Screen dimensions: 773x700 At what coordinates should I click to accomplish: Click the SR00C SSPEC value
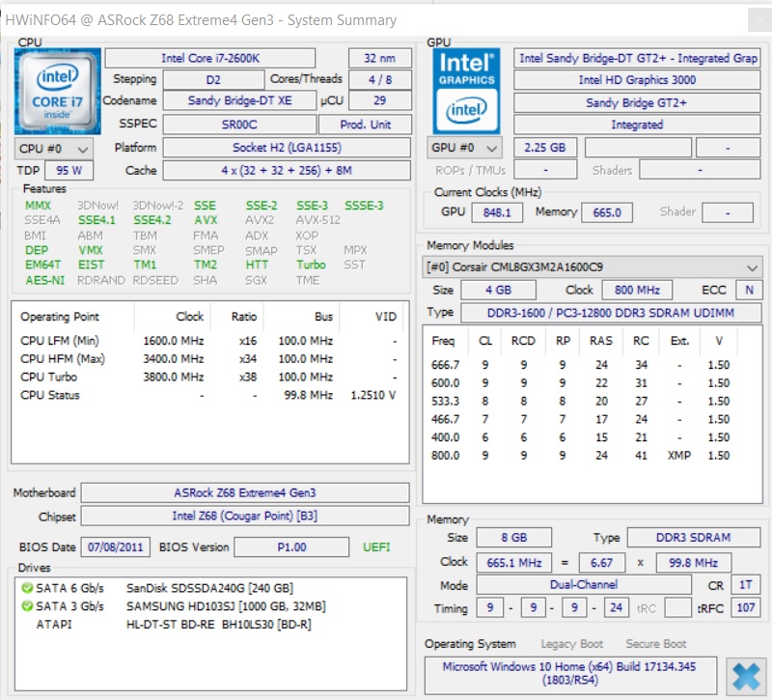(x=239, y=125)
